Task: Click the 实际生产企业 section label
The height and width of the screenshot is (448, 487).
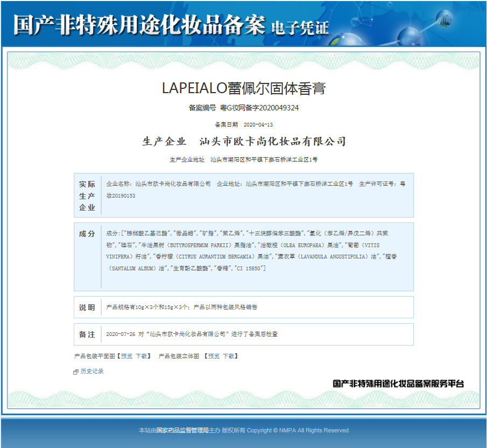Action: (87, 195)
